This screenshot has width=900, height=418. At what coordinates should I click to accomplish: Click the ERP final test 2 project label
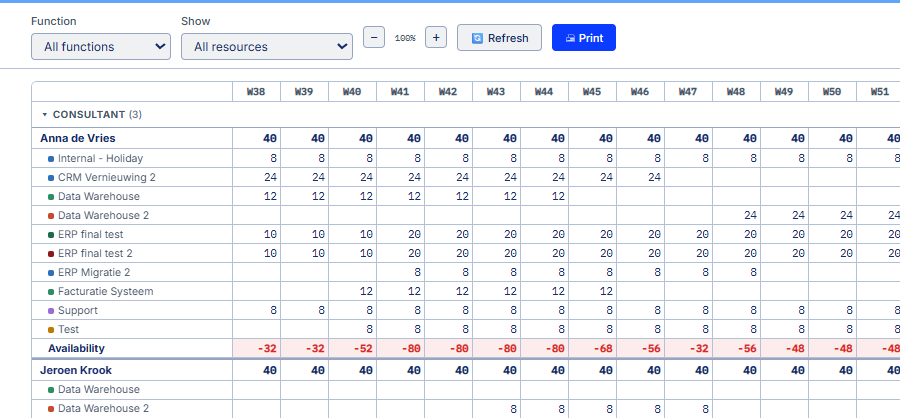(95, 253)
